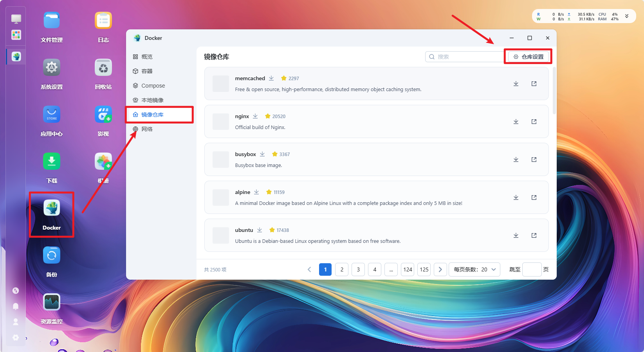The image size is (644, 352).
Task: Open alpine image page in browser
Action: point(534,198)
